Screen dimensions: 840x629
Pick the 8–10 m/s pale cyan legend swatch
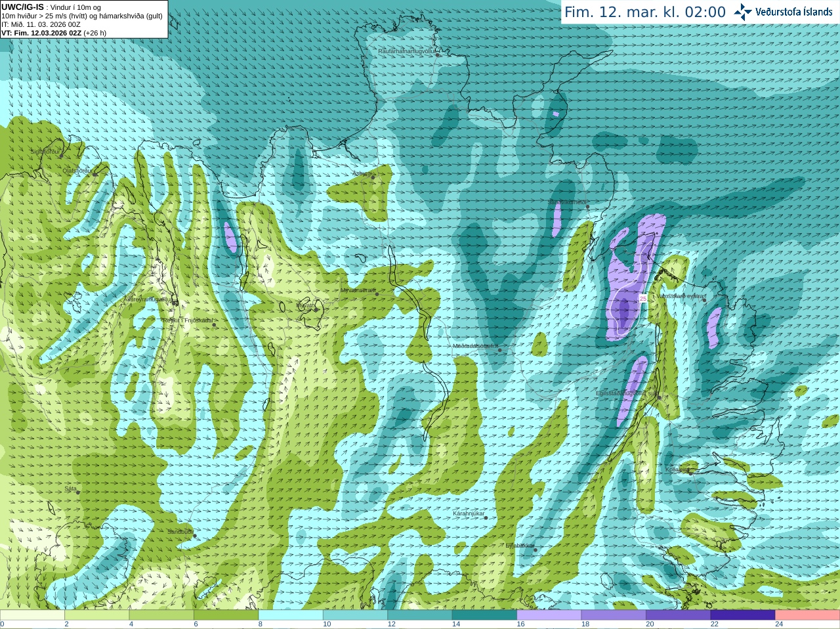(x=291, y=615)
